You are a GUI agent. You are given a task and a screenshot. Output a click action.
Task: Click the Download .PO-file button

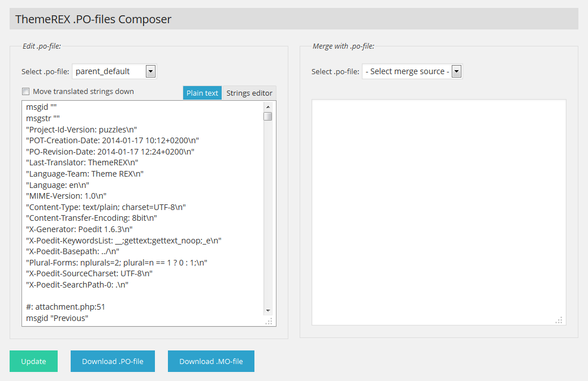(x=113, y=361)
